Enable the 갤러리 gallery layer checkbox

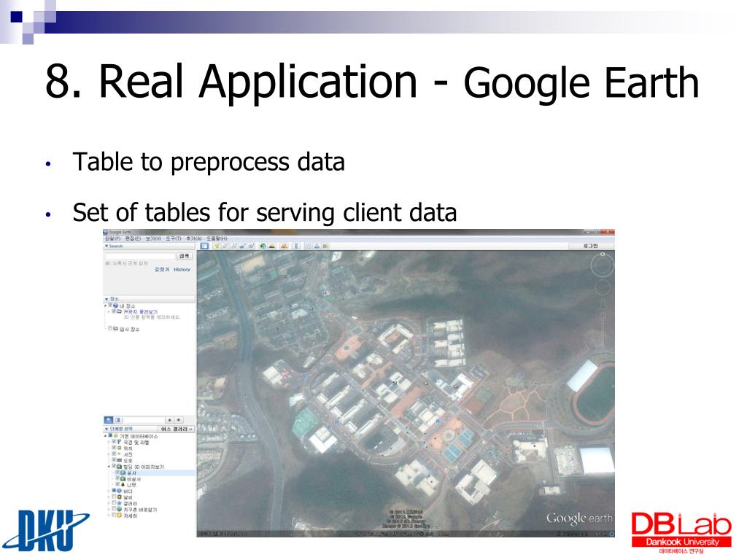pyautogui.click(x=114, y=503)
